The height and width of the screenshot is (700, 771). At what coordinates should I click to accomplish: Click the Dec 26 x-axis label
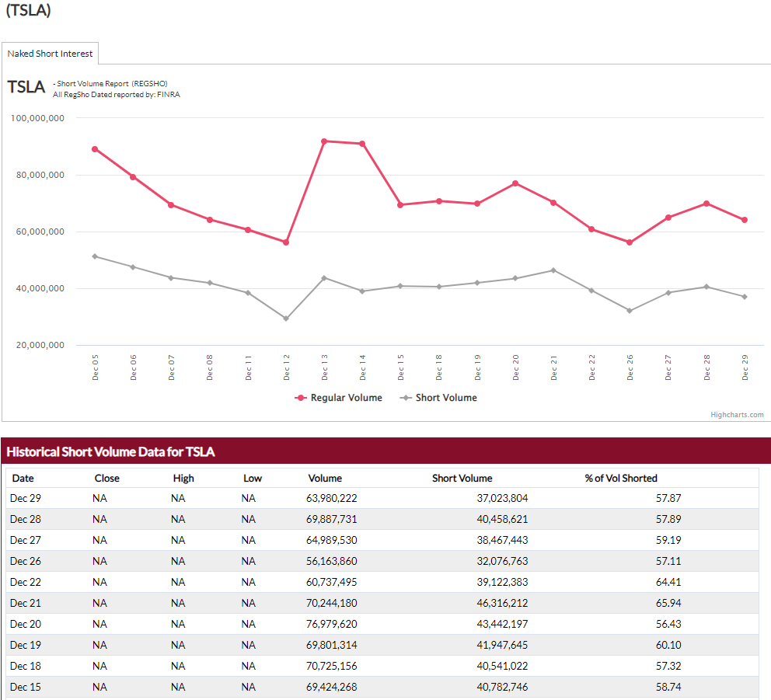click(x=630, y=367)
